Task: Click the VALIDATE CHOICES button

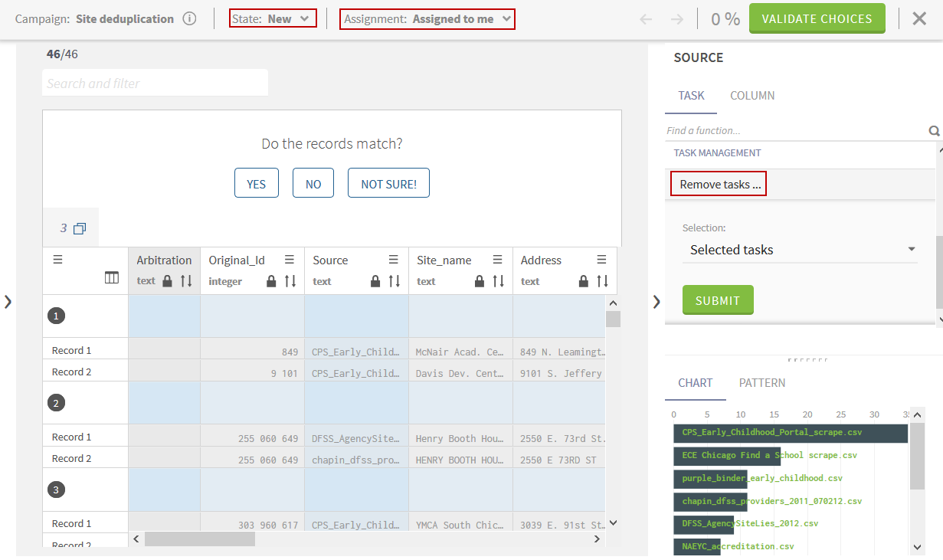Action: tap(817, 18)
